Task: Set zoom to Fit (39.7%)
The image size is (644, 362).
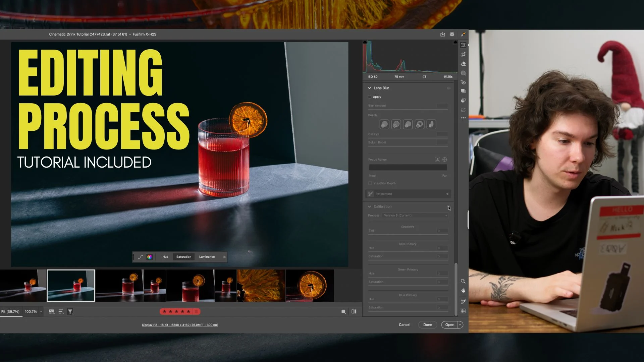Action: pos(10,312)
